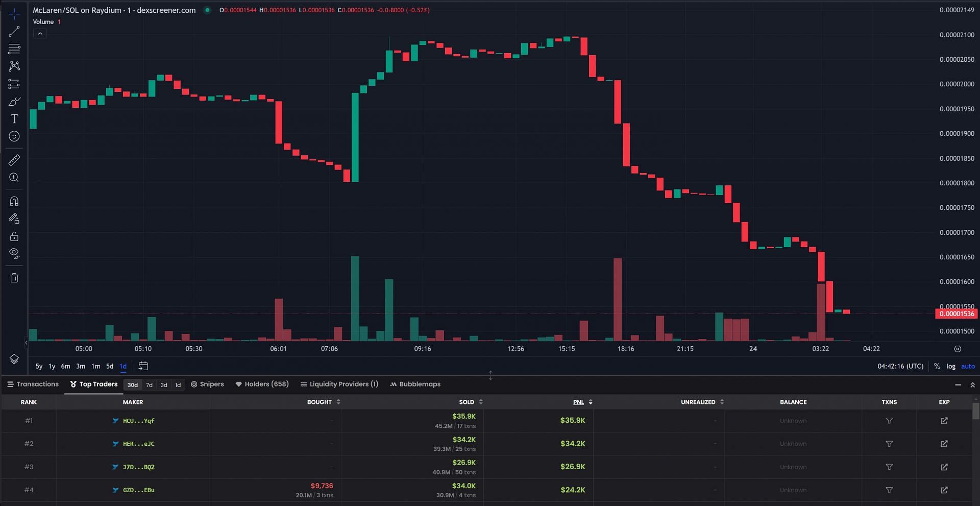Toggle stay in drawing mode
980x506 pixels.
pos(14,219)
